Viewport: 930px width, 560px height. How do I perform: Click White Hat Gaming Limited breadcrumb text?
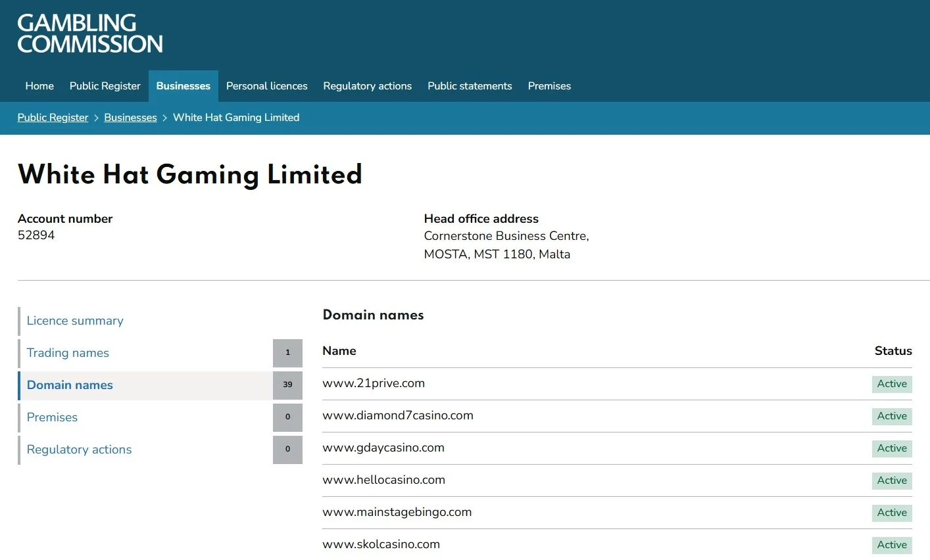tap(236, 118)
